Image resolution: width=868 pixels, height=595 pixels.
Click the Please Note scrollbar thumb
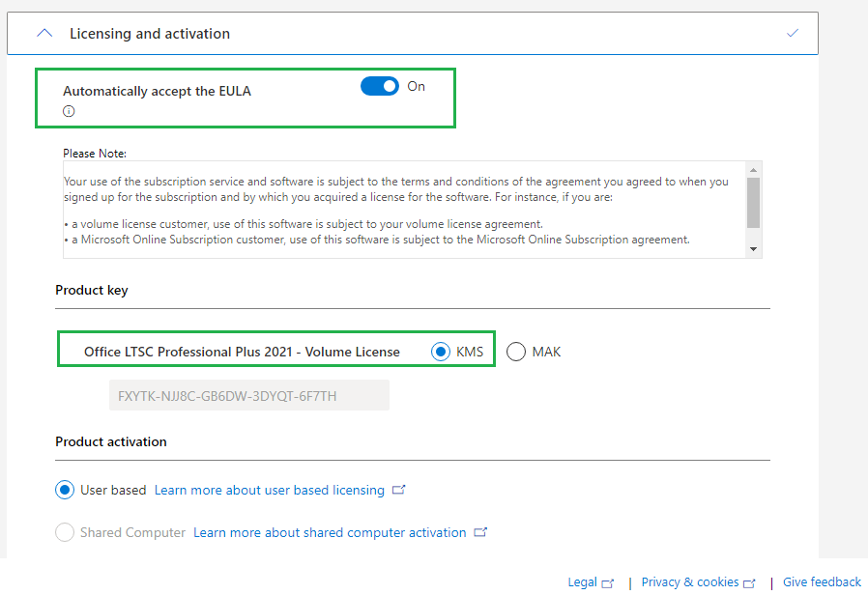[x=753, y=203]
